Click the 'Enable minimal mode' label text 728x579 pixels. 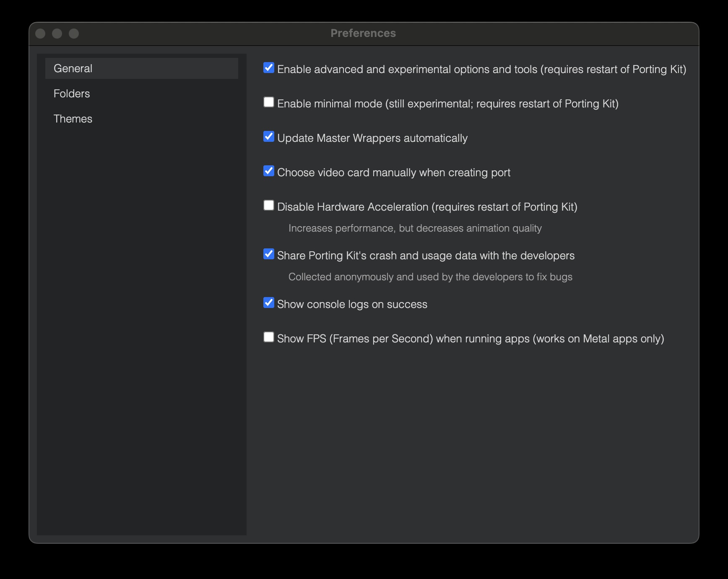pyautogui.click(x=447, y=104)
